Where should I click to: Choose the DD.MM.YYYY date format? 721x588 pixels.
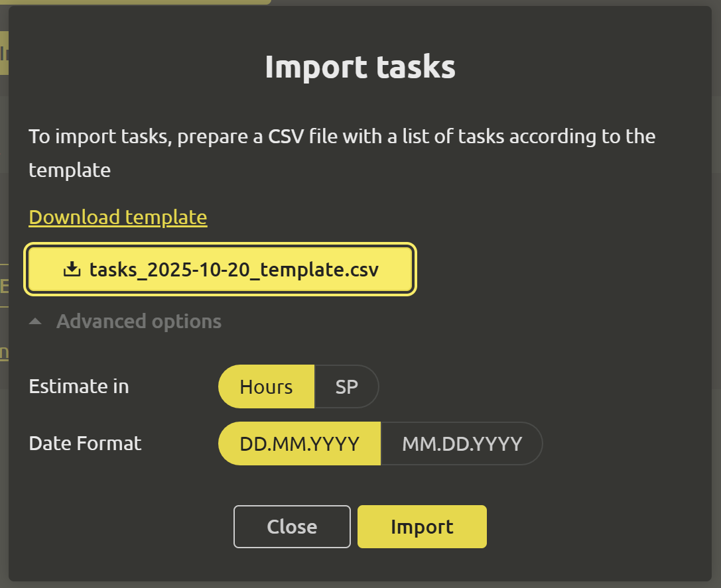pos(299,443)
